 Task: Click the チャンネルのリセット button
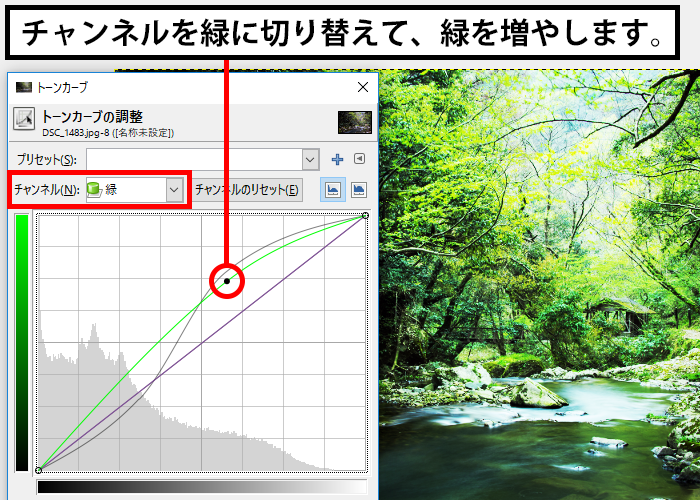coord(247,189)
